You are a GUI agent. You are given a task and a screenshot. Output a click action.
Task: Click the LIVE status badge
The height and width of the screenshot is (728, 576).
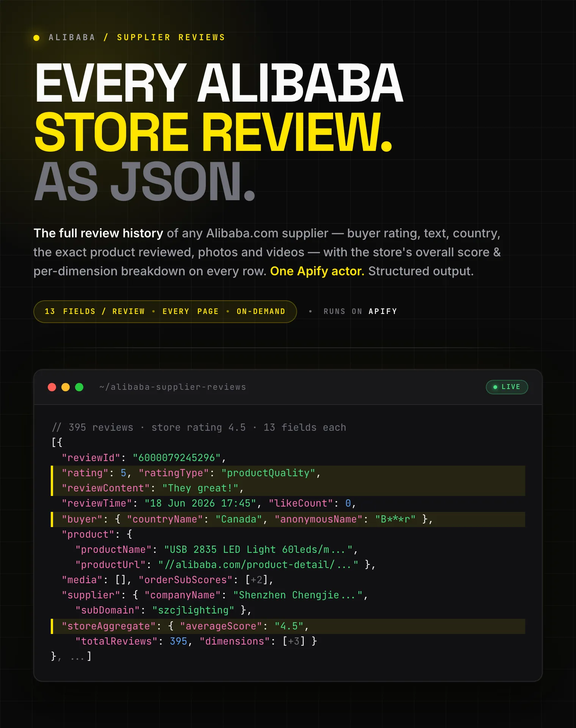507,387
